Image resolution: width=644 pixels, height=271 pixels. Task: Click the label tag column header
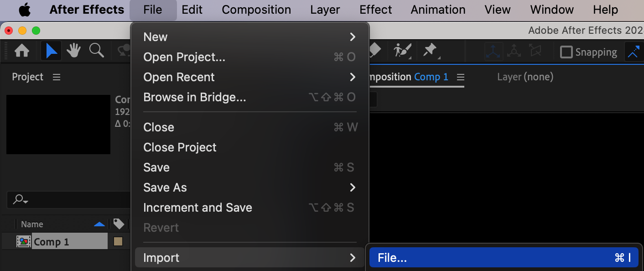tap(119, 224)
